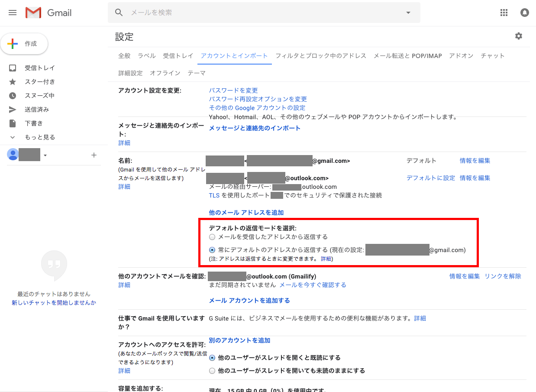Click the plus icon to add chat

point(94,155)
